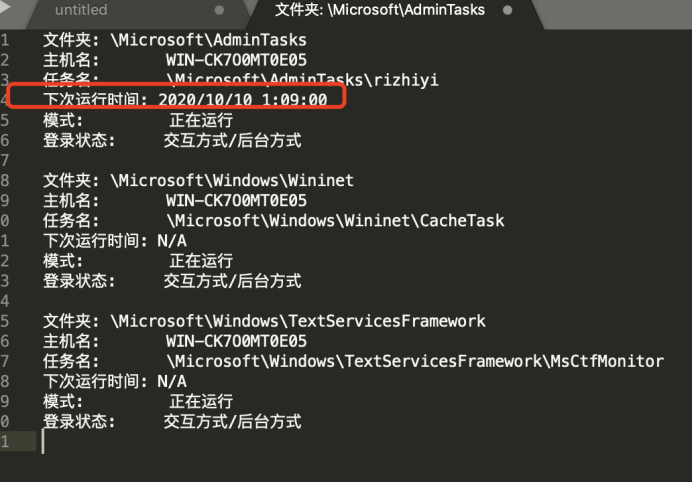Screen dimensions: 692x483
Task: Click line 5 正在运行 mode text
Action: (x=201, y=120)
